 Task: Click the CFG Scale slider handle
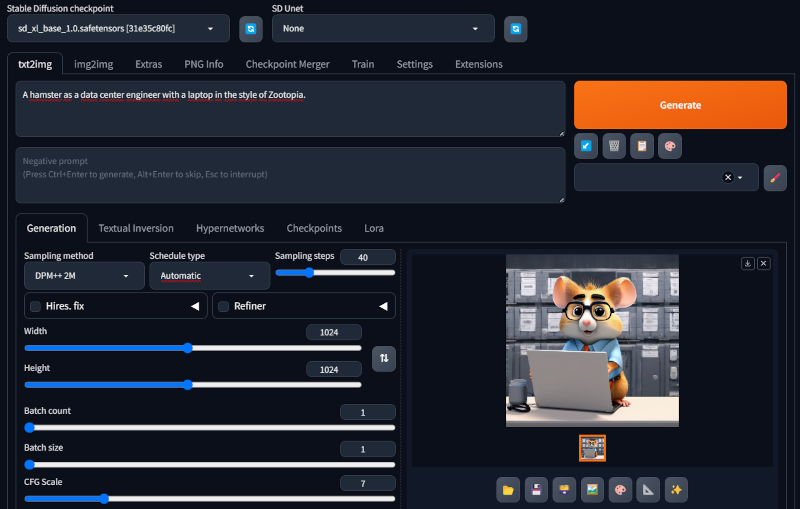(104, 498)
